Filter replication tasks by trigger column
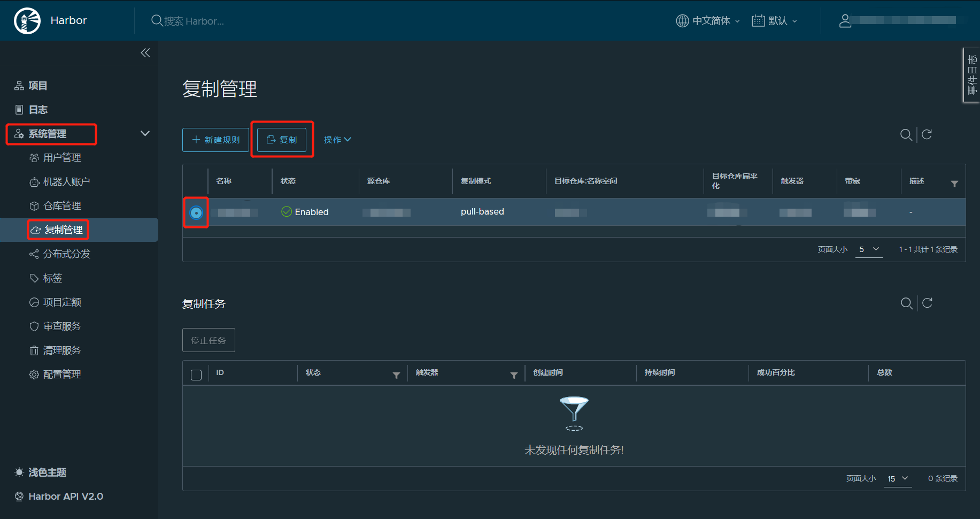Image resolution: width=980 pixels, height=519 pixels. [x=514, y=375]
